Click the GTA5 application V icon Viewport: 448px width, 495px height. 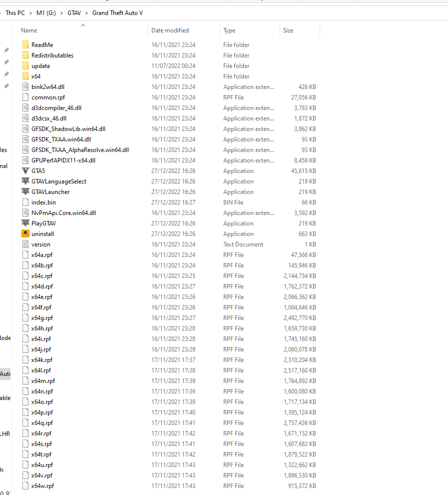pos(25,171)
